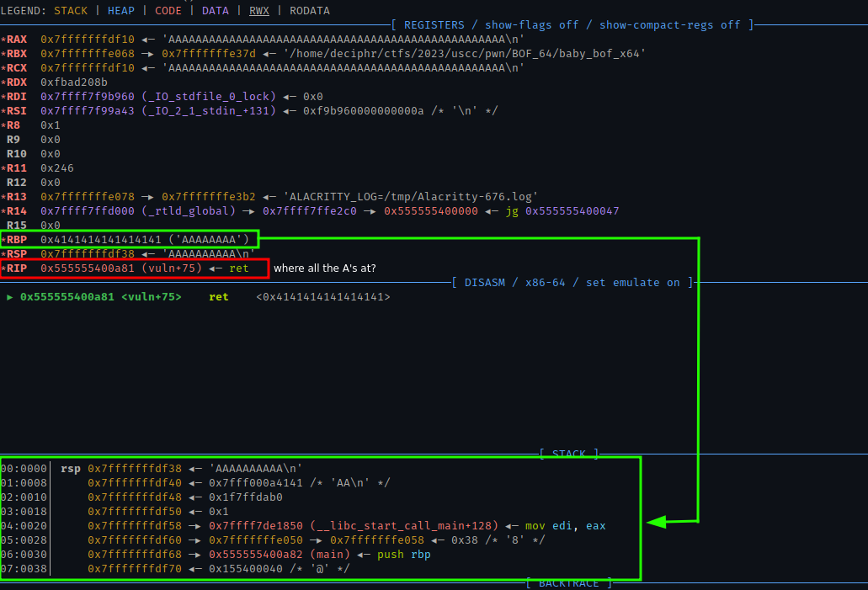The height and width of the screenshot is (590, 868).
Task: Click the DATA legend label
Action: tap(216, 10)
